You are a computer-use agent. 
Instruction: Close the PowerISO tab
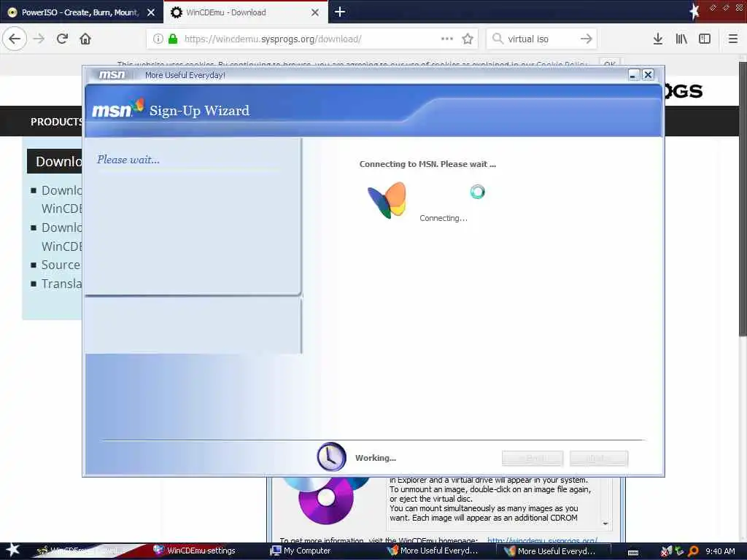[x=151, y=12]
